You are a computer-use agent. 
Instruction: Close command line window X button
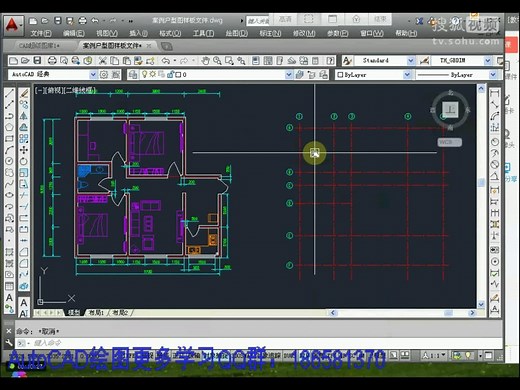[x=9, y=331]
